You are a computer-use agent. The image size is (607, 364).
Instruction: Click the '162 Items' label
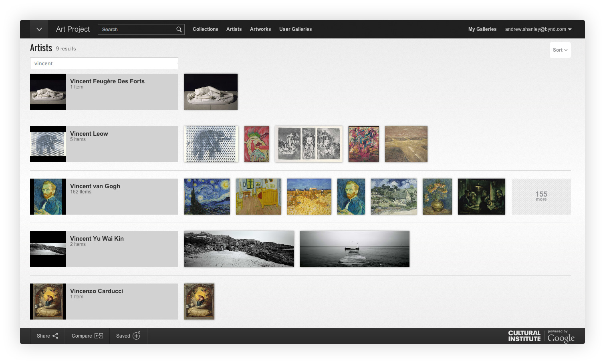[81, 192]
